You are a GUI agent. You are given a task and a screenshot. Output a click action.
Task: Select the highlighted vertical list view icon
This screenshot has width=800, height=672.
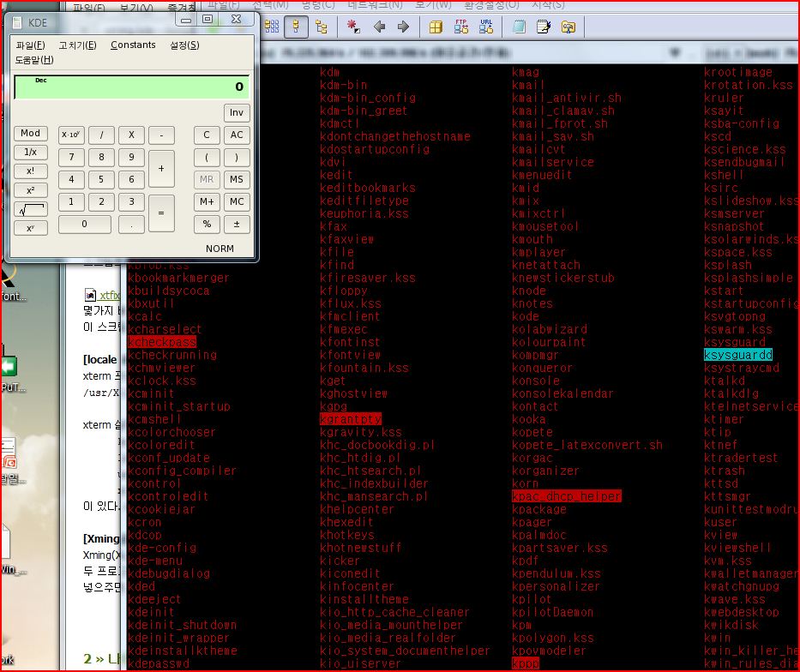coord(296,27)
